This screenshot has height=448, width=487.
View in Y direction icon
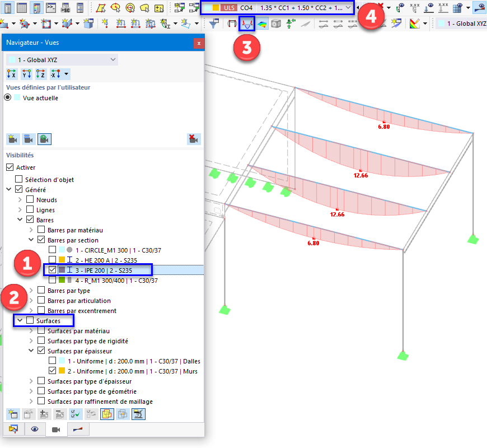[26, 74]
